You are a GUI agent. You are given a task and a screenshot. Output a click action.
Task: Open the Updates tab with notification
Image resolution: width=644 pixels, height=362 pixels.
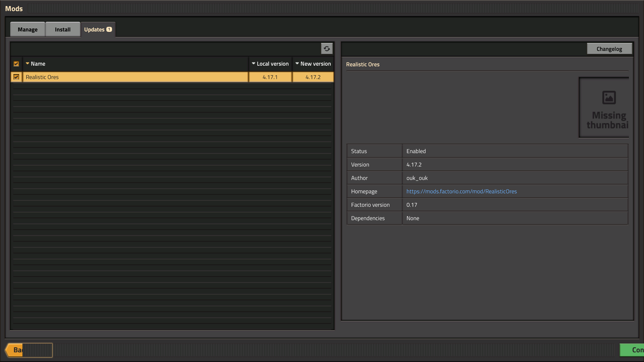coord(97,29)
